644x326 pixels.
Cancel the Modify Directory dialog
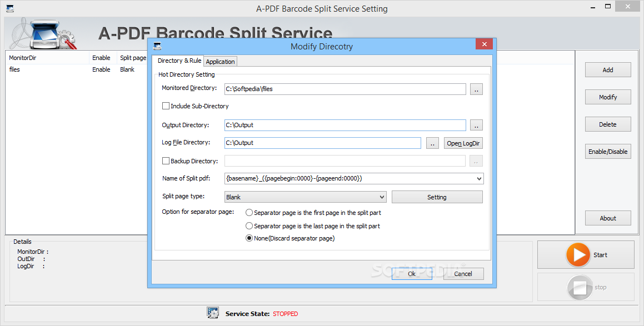click(463, 274)
